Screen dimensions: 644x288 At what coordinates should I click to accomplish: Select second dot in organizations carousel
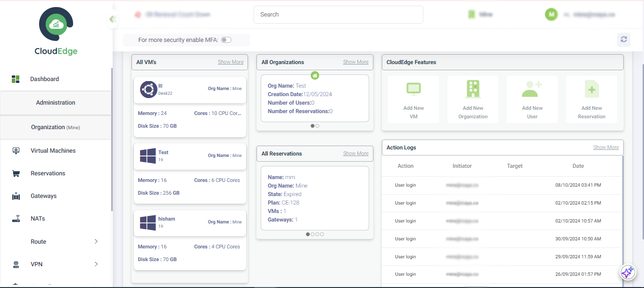[x=317, y=126]
